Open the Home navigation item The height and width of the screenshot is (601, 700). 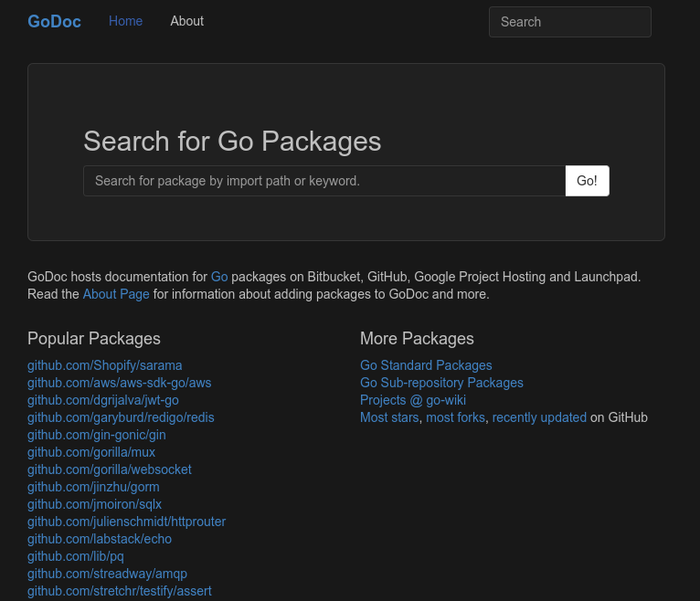125,21
